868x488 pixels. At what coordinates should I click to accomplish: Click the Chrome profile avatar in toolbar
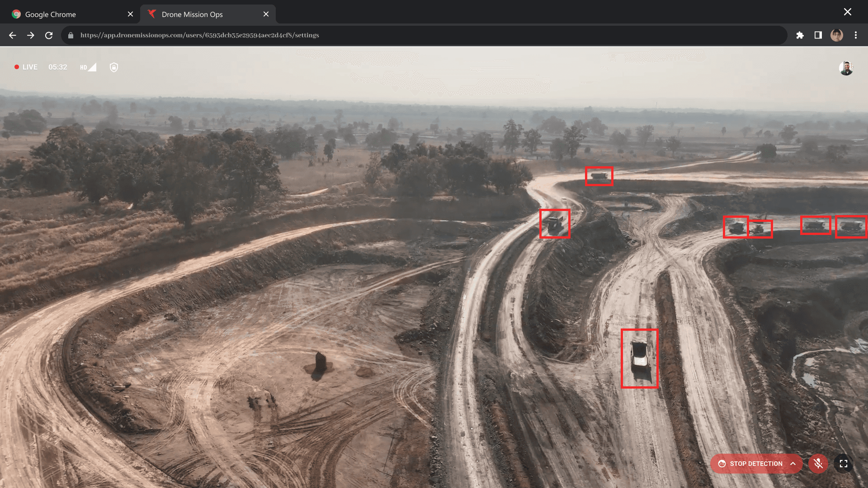pyautogui.click(x=837, y=35)
